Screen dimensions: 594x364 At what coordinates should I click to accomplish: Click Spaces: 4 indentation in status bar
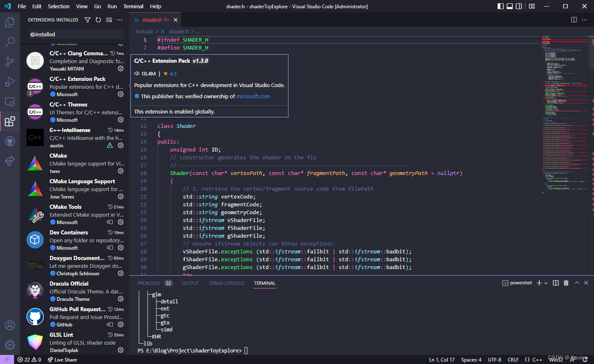[x=471, y=359]
